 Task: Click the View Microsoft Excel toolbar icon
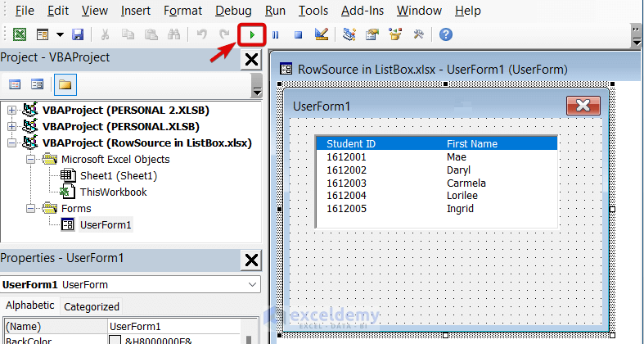coord(20,34)
